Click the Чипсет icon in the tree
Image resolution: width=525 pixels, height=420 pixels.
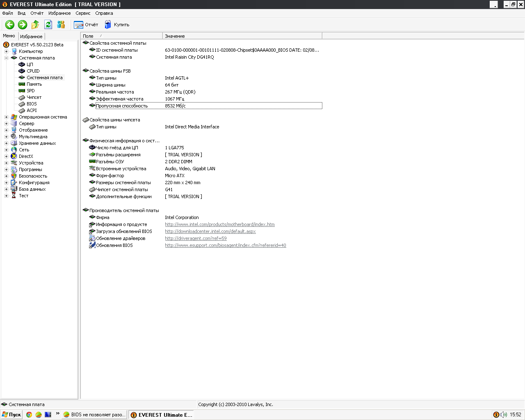point(22,97)
